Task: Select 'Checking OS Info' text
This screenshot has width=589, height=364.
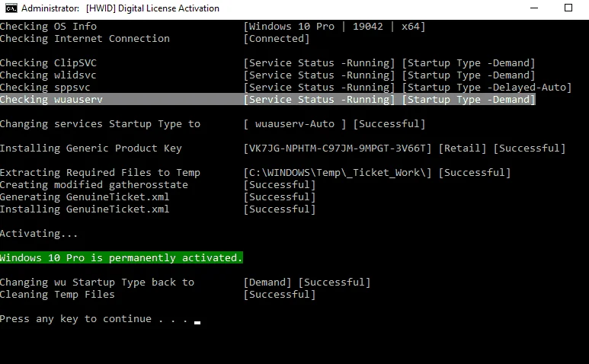Action: pyautogui.click(x=49, y=26)
